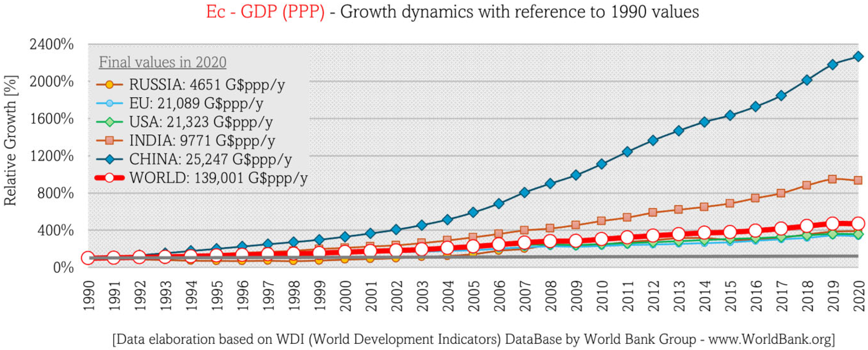Screen dimensions: 868x350
Task: Click the 'Final values in 2020' heading
Action: coord(162,62)
